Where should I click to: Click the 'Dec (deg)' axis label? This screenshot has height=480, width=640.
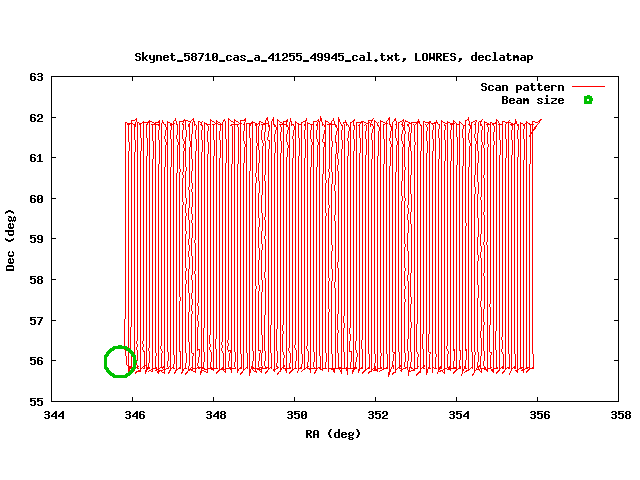[x=10, y=240]
